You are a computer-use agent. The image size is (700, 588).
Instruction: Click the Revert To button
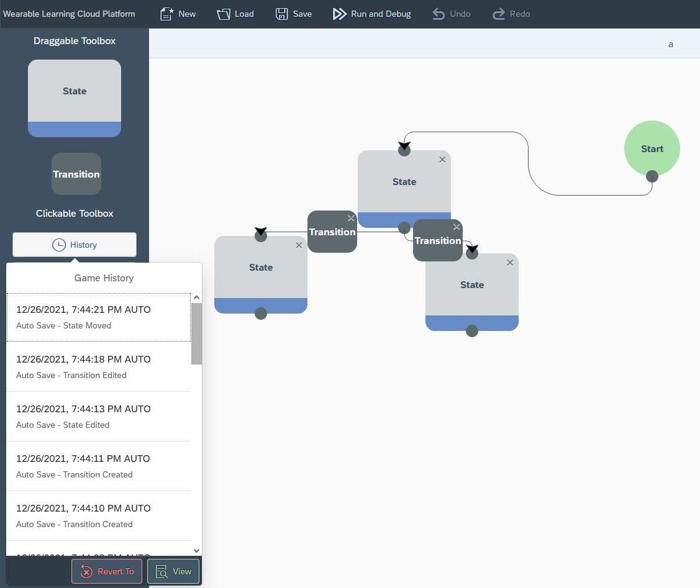106,571
